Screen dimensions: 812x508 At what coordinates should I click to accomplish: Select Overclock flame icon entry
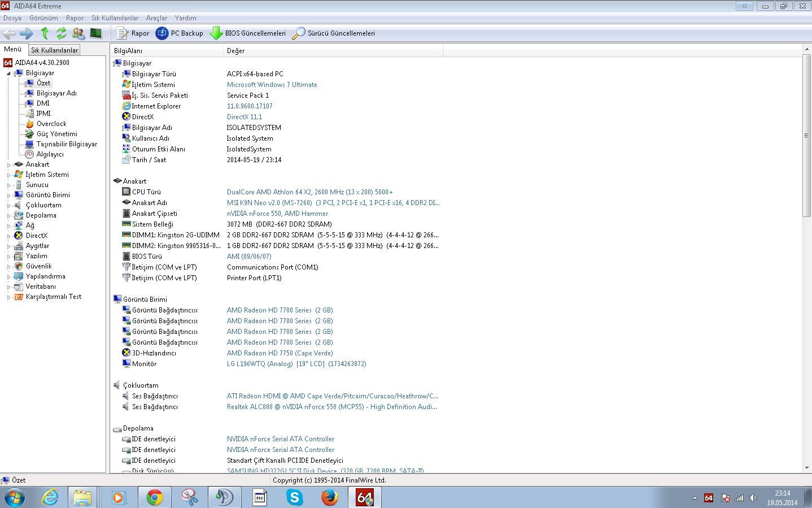tap(29, 124)
